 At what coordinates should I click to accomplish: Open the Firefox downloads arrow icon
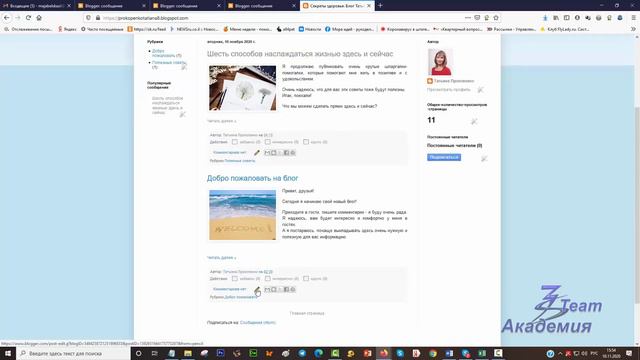tap(545, 18)
